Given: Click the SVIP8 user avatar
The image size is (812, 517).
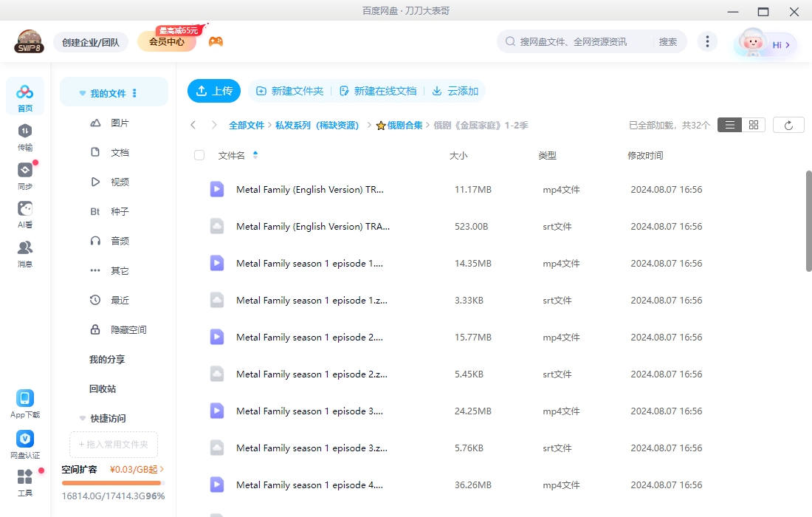Looking at the screenshot, I should pos(29,41).
